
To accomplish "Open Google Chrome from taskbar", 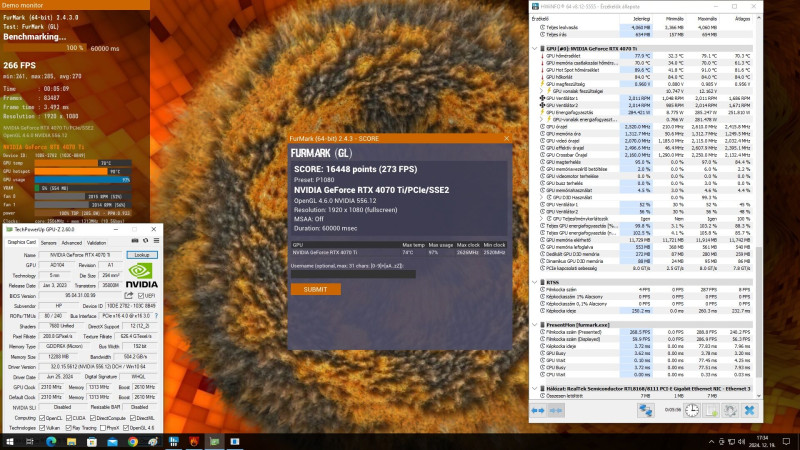I will pos(133,441).
